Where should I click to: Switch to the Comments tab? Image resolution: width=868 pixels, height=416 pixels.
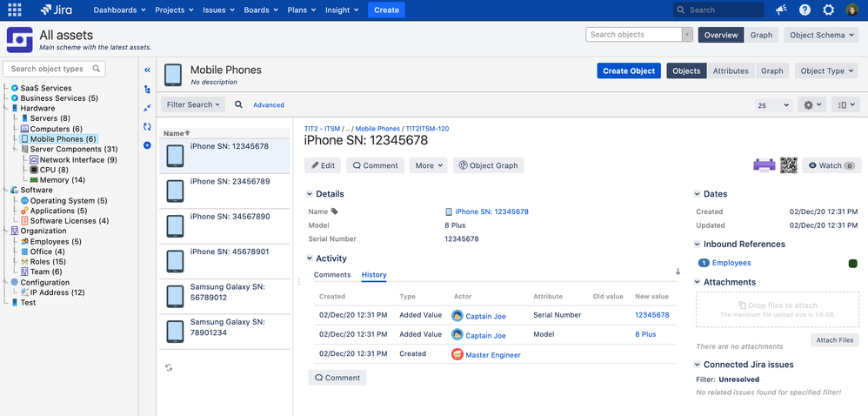click(x=332, y=275)
